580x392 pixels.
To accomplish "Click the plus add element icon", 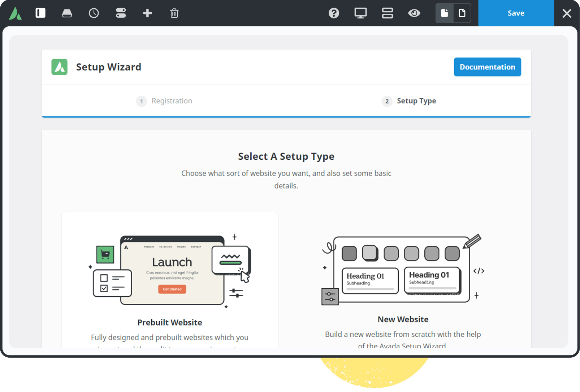I will (147, 13).
